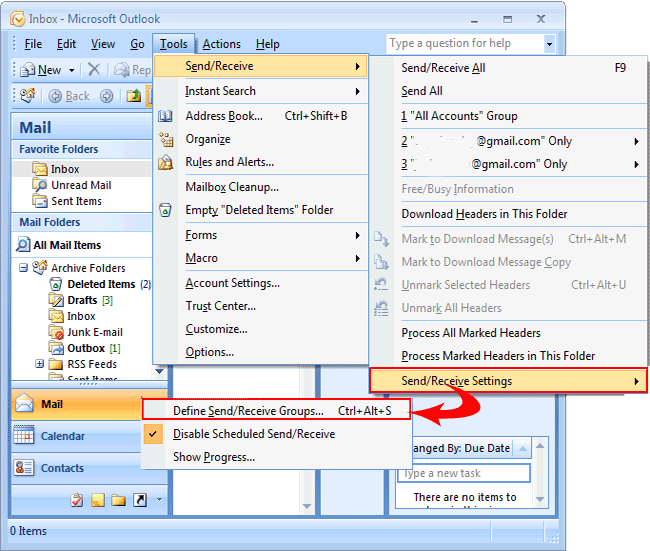Open the File menu
The image size is (650, 551).
[33, 44]
